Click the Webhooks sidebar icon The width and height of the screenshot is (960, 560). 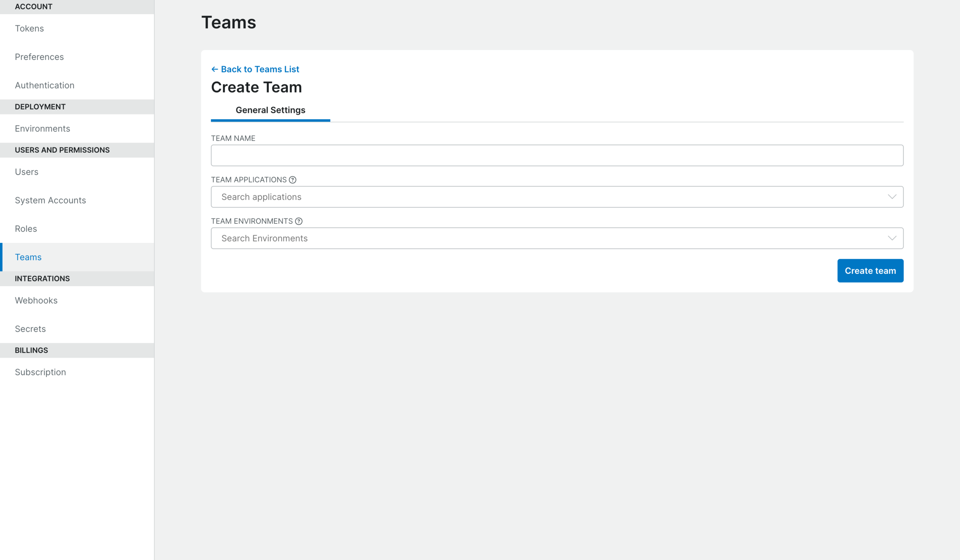tap(36, 300)
